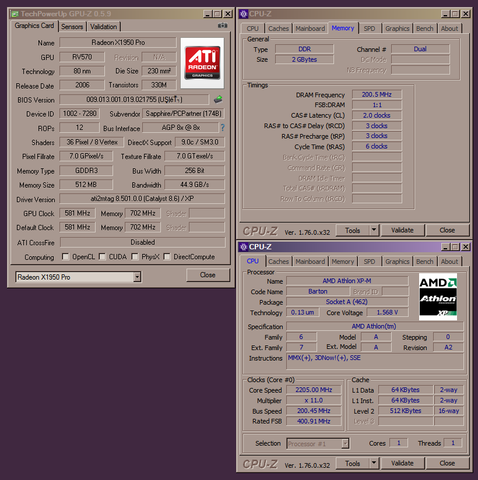Click Tools button in lower CPU-Z
478x480 pixels.
coord(353,463)
